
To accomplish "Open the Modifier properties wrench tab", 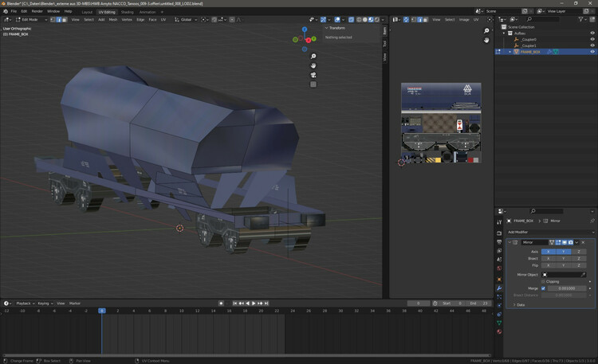I will (499, 288).
